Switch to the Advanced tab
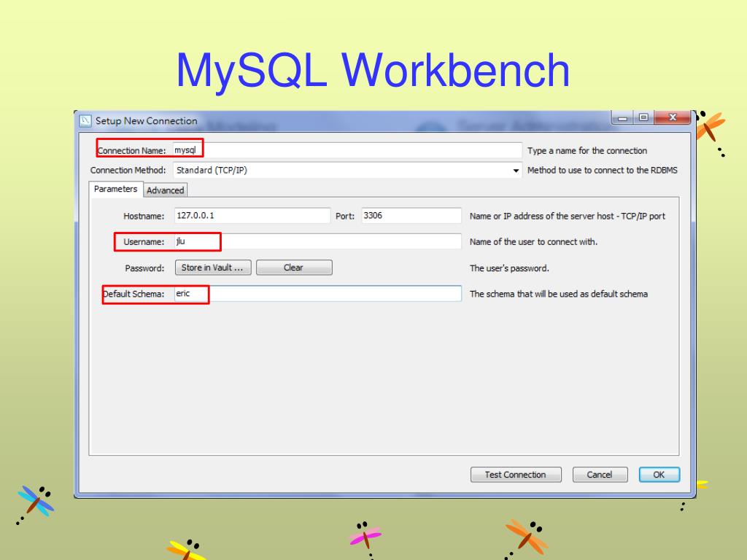Image resolution: width=747 pixels, height=560 pixels. 165,190
